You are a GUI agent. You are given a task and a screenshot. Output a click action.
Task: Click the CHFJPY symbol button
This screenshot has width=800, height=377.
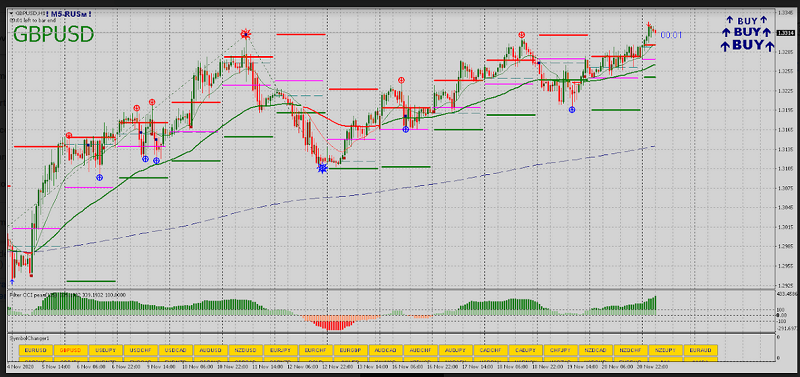pos(560,350)
